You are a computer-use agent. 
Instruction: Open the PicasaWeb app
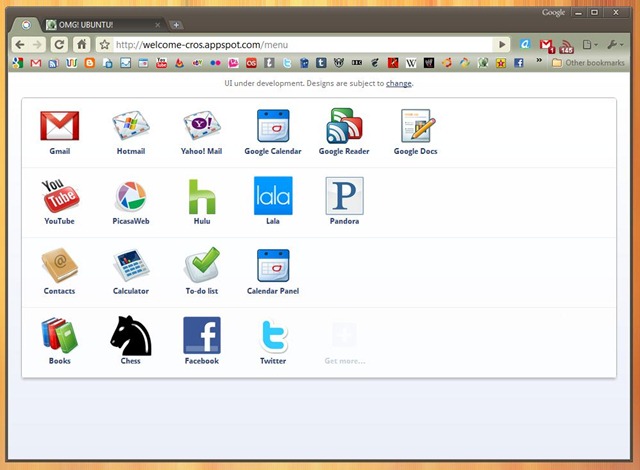[131, 196]
